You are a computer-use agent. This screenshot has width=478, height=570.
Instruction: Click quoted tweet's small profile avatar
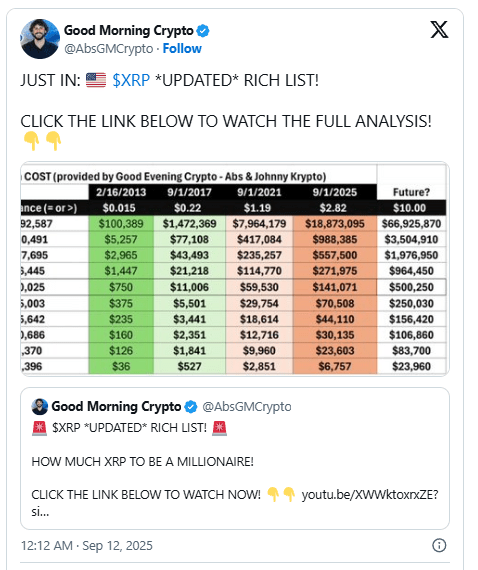point(40,406)
